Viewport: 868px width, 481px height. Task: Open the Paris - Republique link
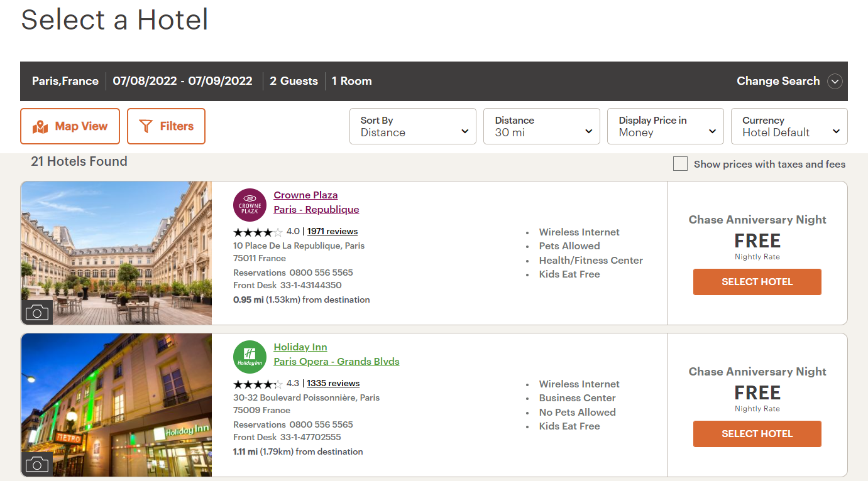tap(316, 210)
